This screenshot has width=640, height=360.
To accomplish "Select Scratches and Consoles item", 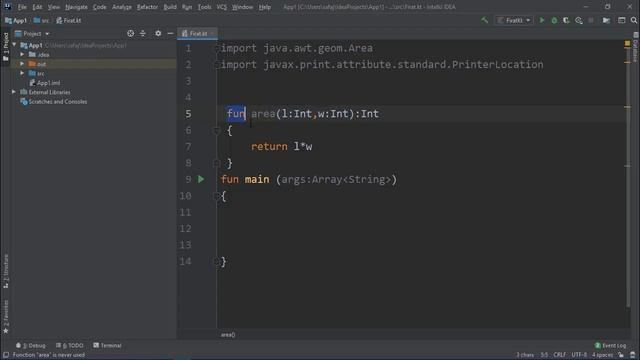I will click(54, 102).
